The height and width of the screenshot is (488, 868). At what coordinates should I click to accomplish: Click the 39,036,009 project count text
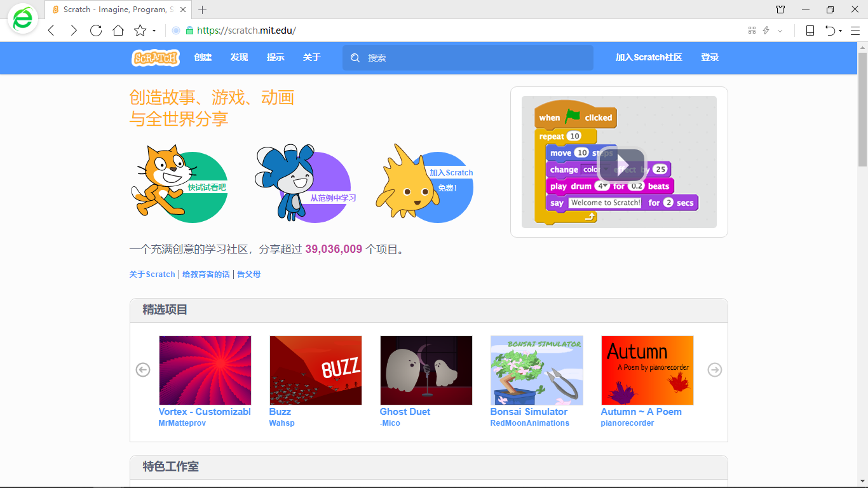click(x=334, y=250)
